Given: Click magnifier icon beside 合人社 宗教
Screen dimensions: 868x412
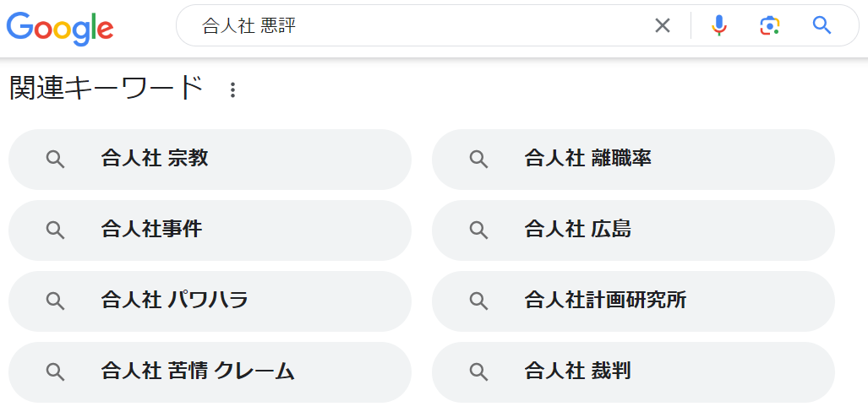Looking at the screenshot, I should tap(55, 160).
